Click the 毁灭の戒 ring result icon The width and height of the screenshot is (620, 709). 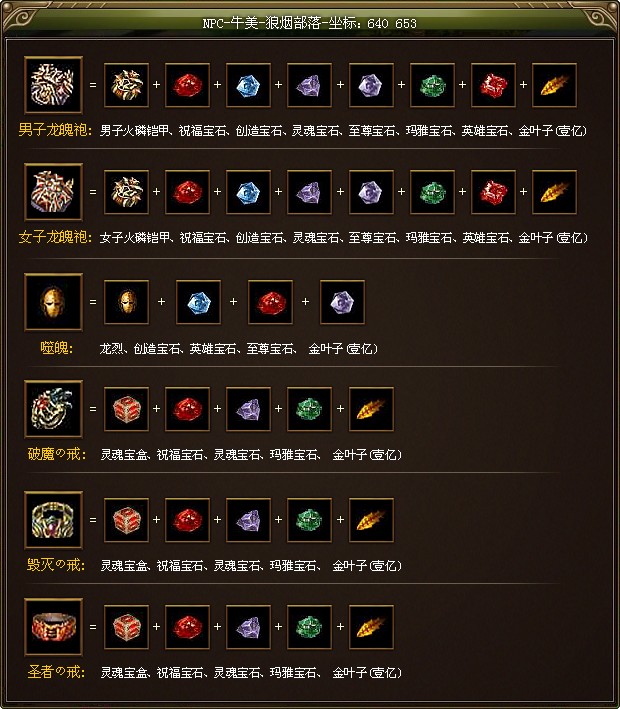(53, 520)
